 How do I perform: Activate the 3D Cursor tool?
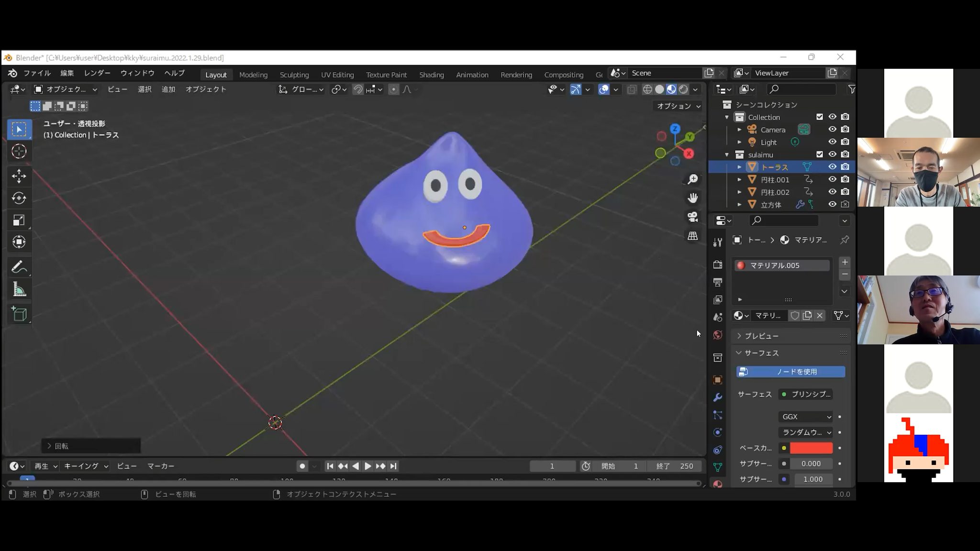(x=19, y=152)
